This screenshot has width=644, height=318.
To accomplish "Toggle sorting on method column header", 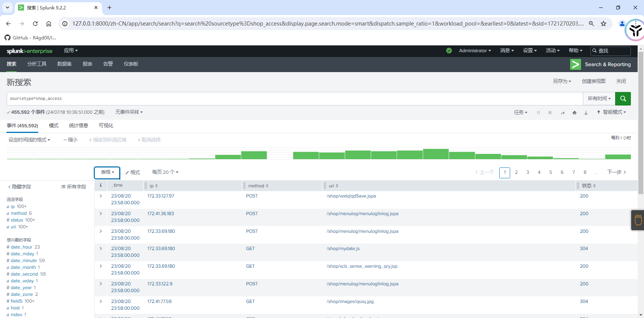I will pyautogui.click(x=258, y=186).
